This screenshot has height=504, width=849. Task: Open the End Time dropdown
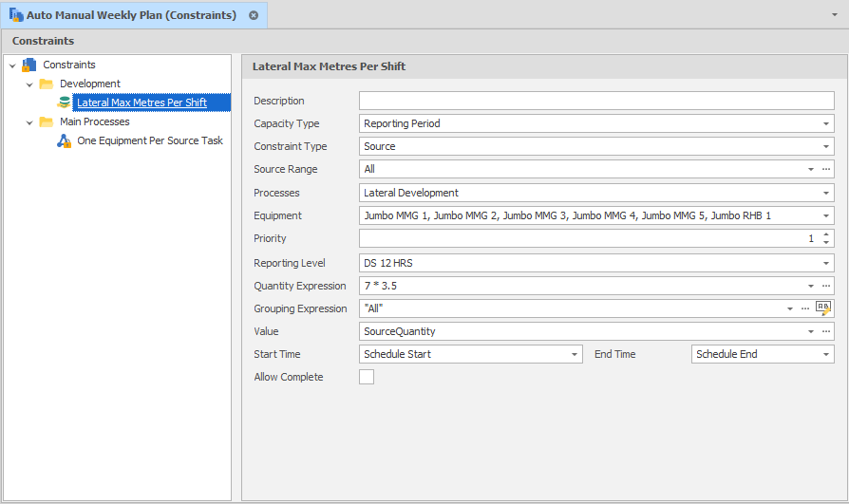point(826,354)
